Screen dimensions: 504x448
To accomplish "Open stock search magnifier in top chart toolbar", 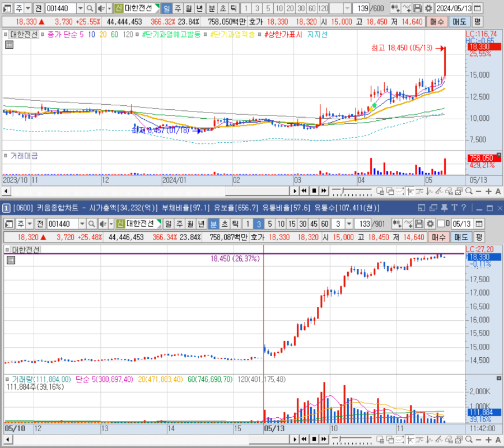I will pyautogui.click(x=90, y=8).
